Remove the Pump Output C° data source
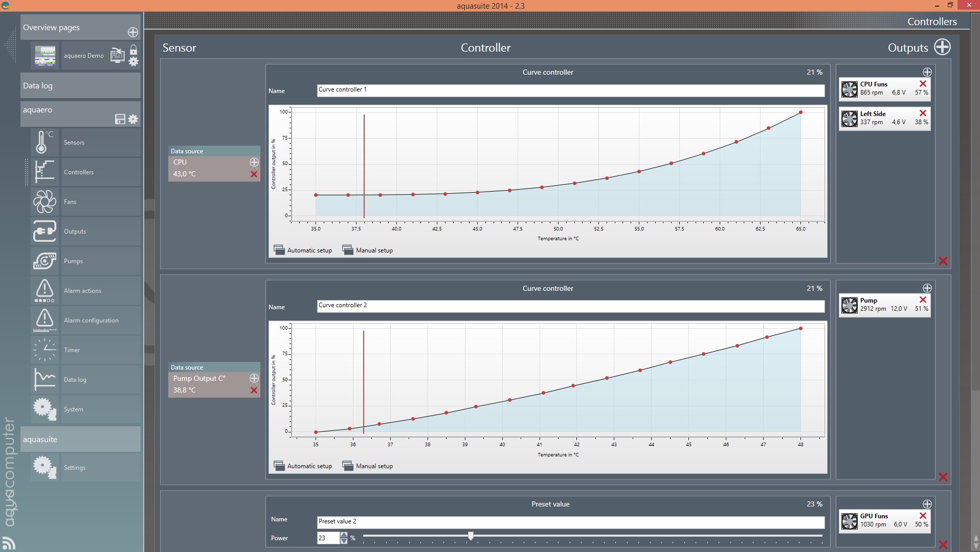Viewport: 980px width, 552px height. (254, 390)
